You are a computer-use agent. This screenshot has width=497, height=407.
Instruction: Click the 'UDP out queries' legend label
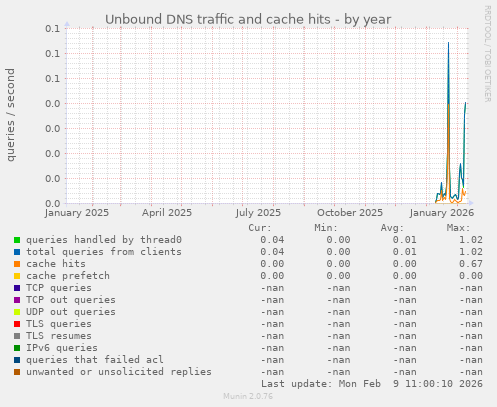(71, 312)
